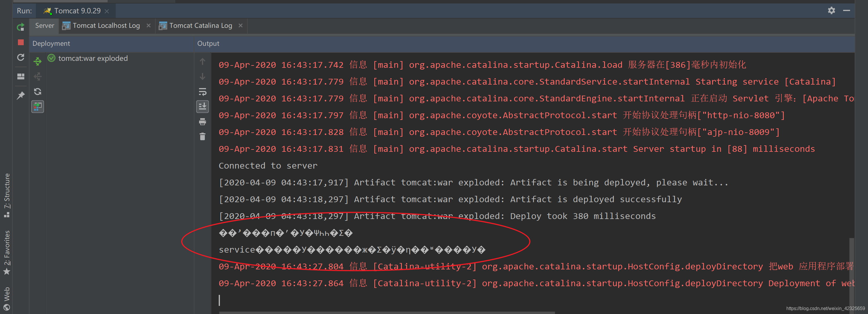
Task: Click the Up the stack trace arrow
Action: (x=203, y=61)
